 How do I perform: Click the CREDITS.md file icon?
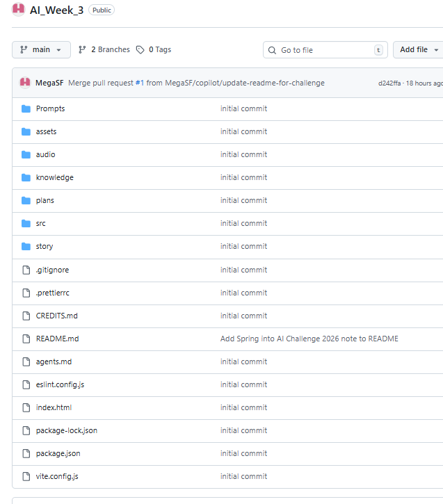coord(26,316)
